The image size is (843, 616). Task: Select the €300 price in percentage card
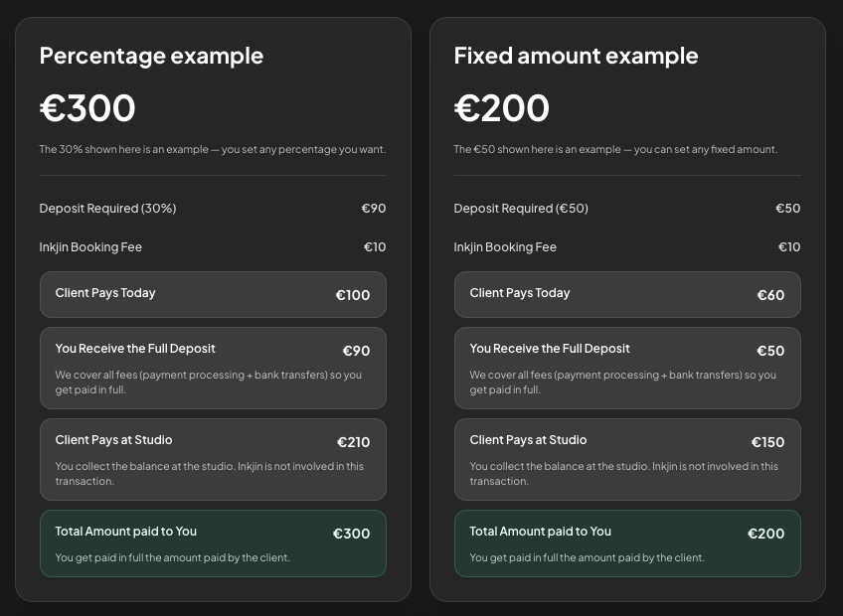87,107
